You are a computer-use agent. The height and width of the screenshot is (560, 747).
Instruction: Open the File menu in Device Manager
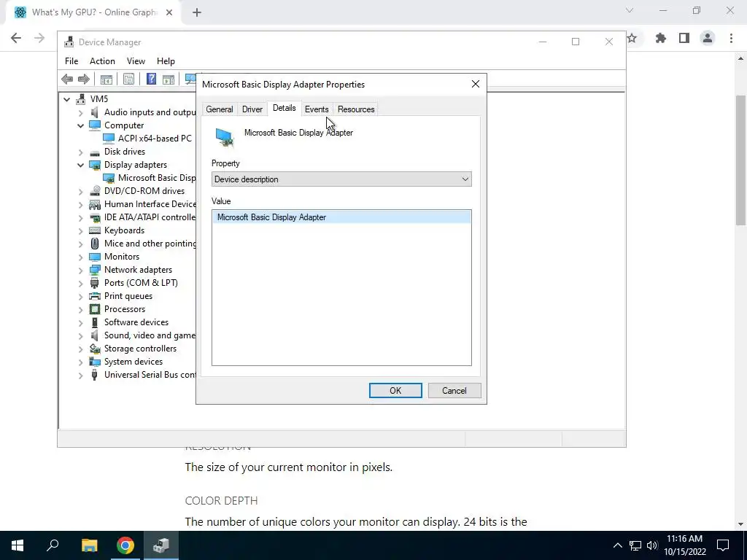(x=71, y=61)
